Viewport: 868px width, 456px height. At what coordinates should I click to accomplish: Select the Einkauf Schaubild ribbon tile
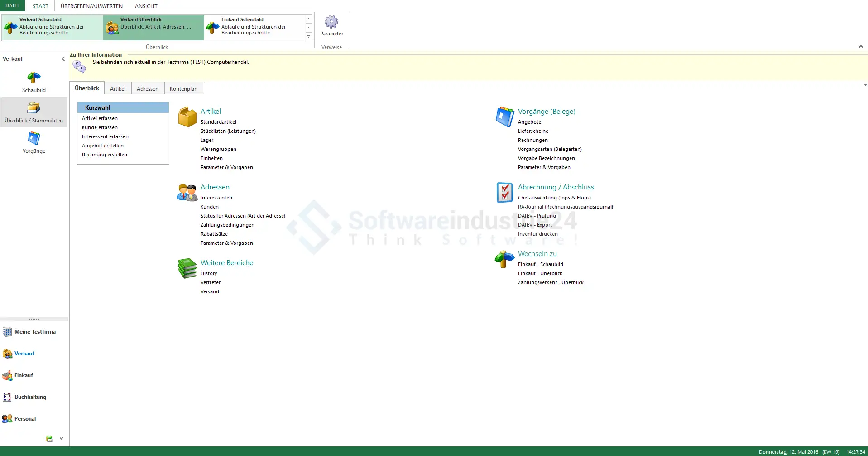(254, 27)
